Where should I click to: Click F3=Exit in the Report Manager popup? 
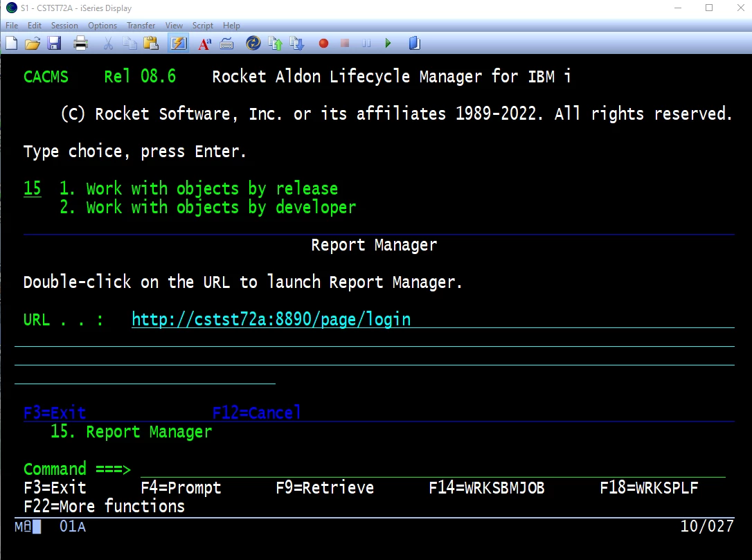click(55, 413)
